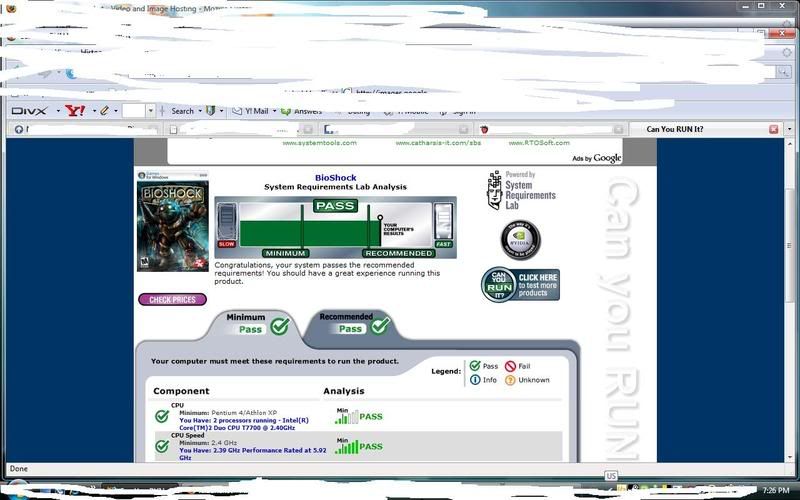Click the DivX toolbar logo
This screenshot has height=500, width=800.
coord(29,111)
